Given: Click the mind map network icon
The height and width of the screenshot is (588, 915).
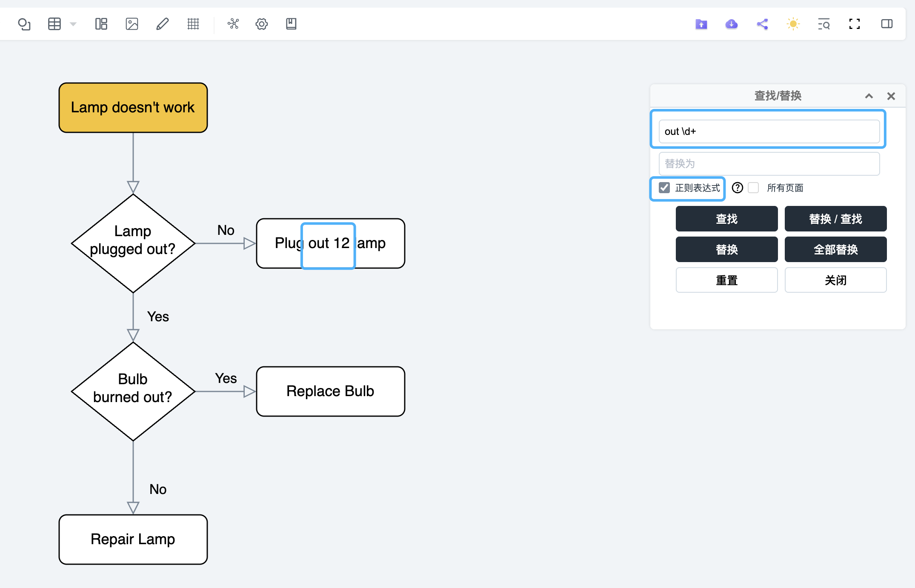Looking at the screenshot, I should [x=233, y=24].
